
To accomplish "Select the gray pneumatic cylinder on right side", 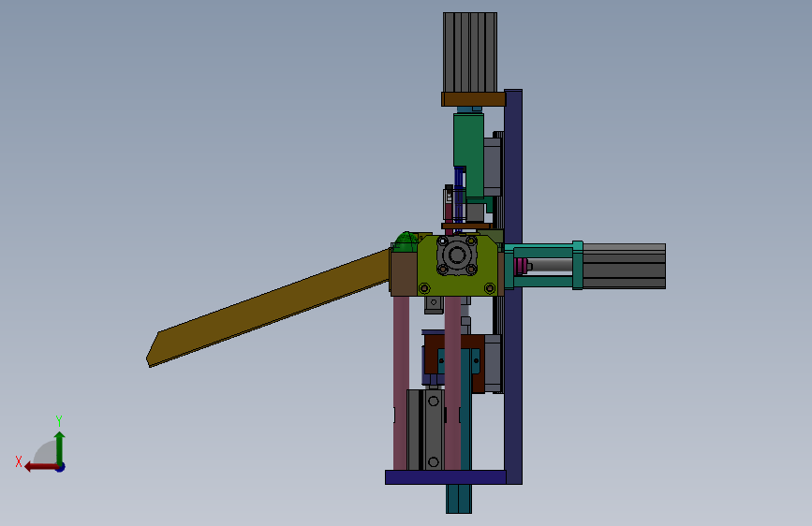I will (x=624, y=266).
